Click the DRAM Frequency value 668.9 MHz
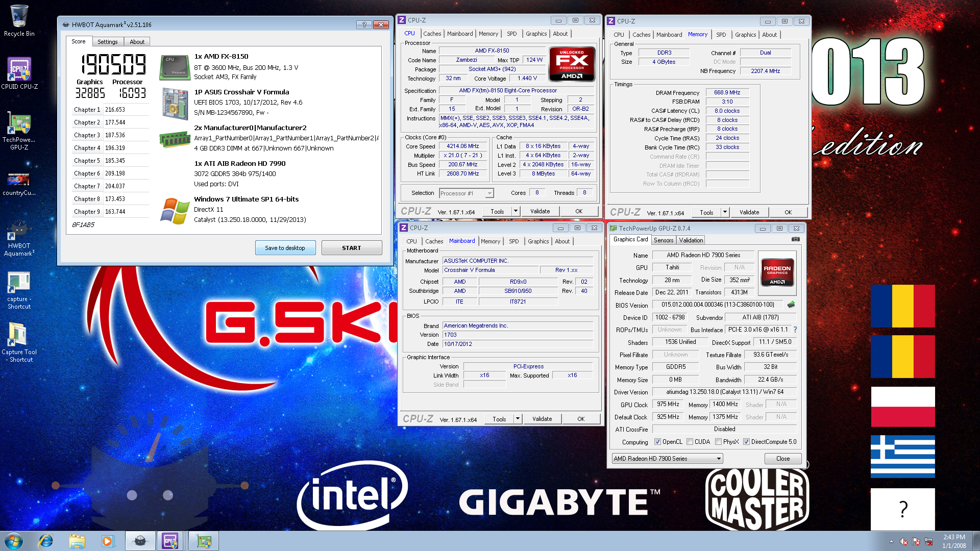 (x=727, y=93)
